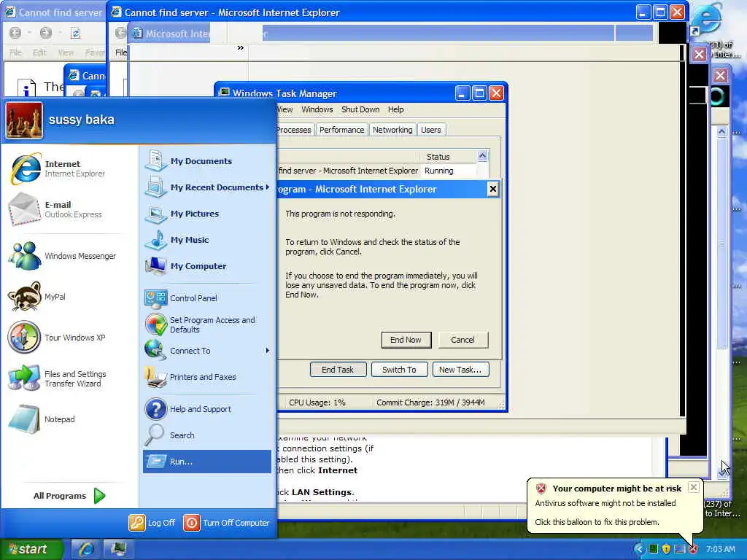Open Notepad from the Start menu
This screenshot has height=560, width=747.
[x=66, y=419]
